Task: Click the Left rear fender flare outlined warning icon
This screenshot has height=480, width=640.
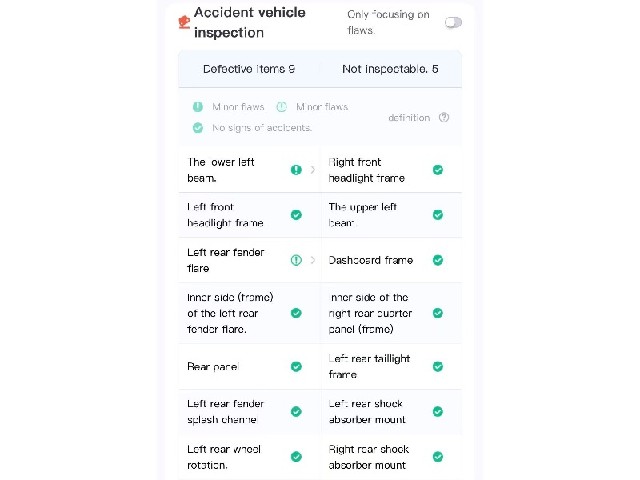Action: pyautogui.click(x=296, y=260)
